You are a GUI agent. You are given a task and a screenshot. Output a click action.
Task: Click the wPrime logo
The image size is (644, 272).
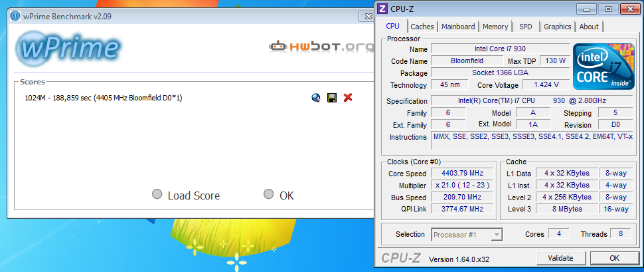pos(68,49)
